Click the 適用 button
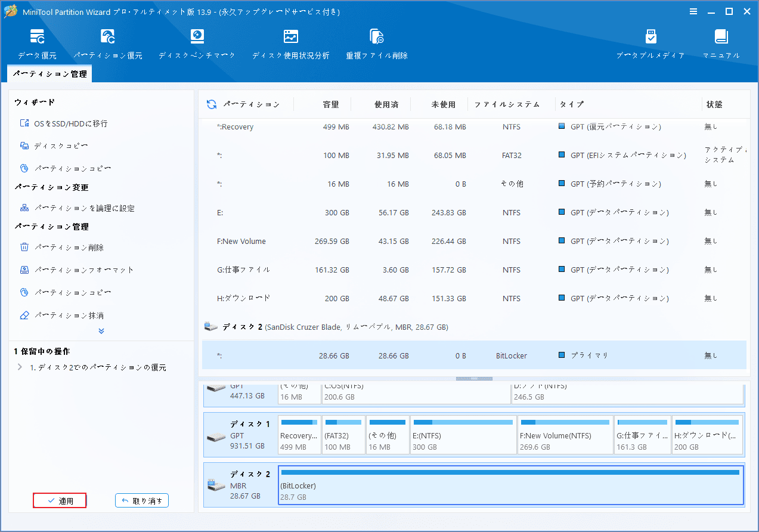Screen dimensions: 759x532 (x=60, y=501)
